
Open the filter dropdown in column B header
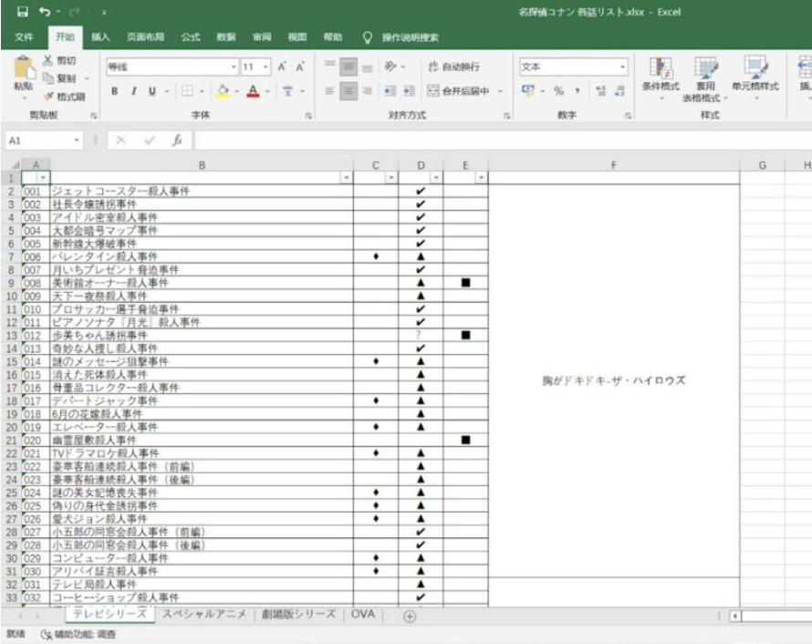(346, 176)
